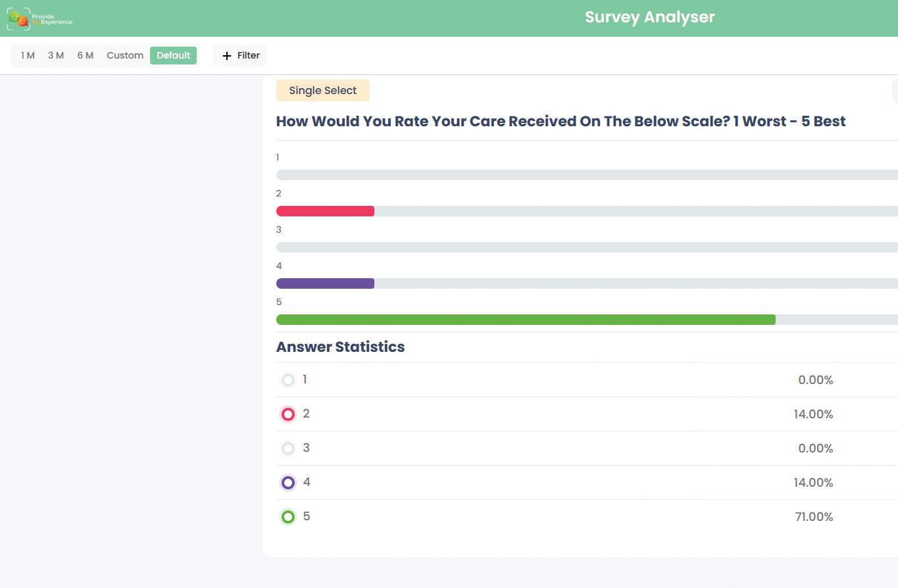Click the red bar for rating 2
Image resolution: width=898 pixels, height=588 pixels.
click(x=325, y=211)
